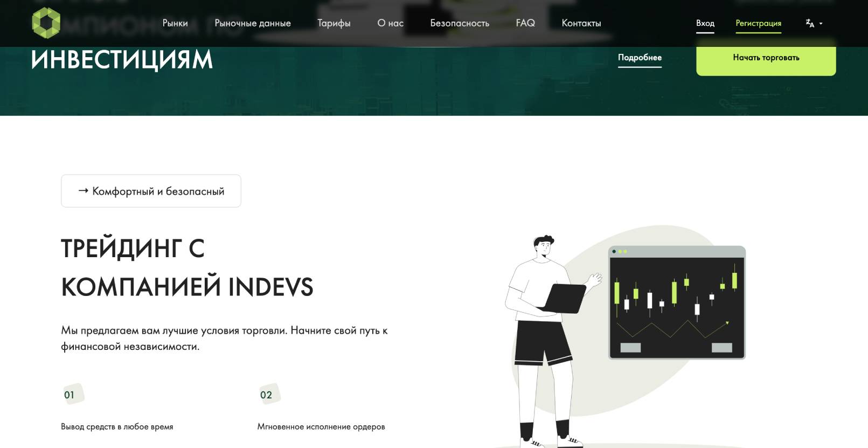Click paragraph Мы предлагаем вам лучшие условия

click(x=224, y=338)
